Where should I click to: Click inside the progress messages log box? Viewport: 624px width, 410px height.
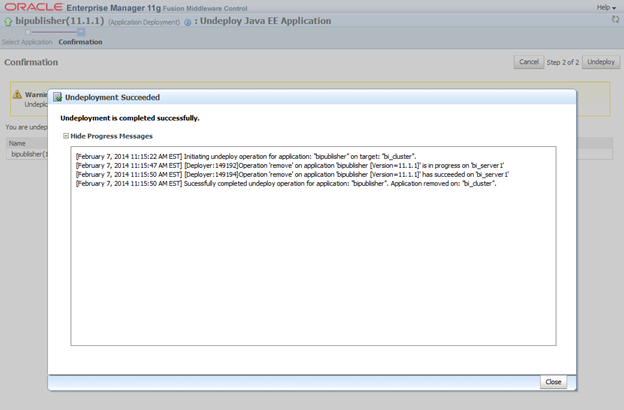[313, 260]
